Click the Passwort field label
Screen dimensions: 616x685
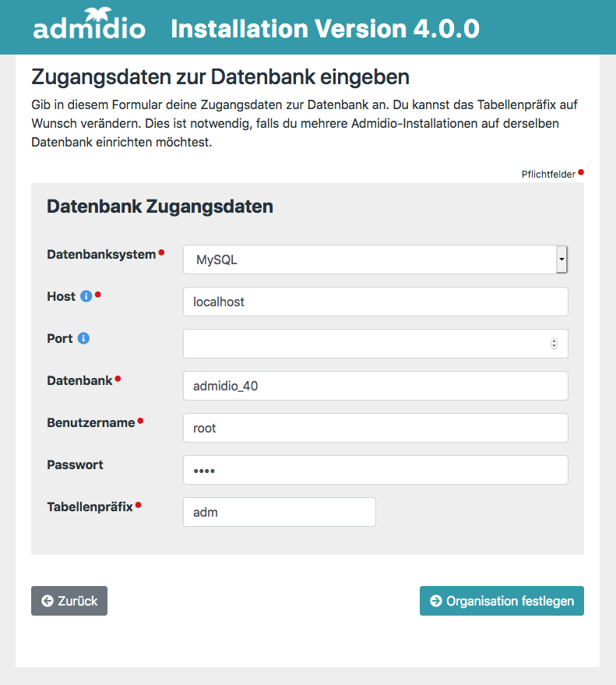75,464
